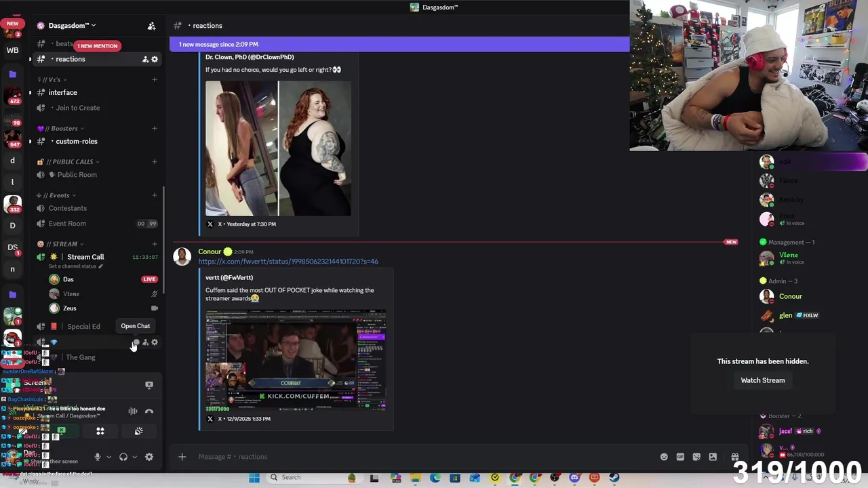
Task: Collapse the Events category
Action: (56, 195)
